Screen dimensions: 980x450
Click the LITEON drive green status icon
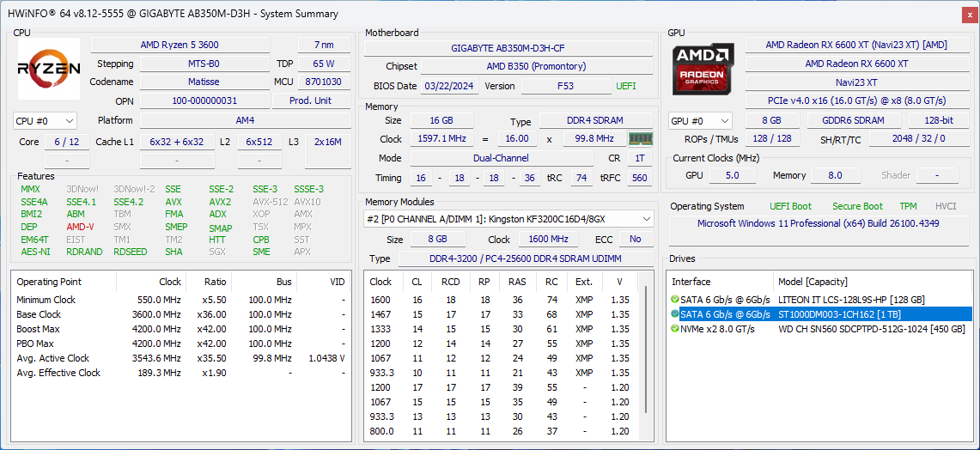pyautogui.click(x=675, y=300)
